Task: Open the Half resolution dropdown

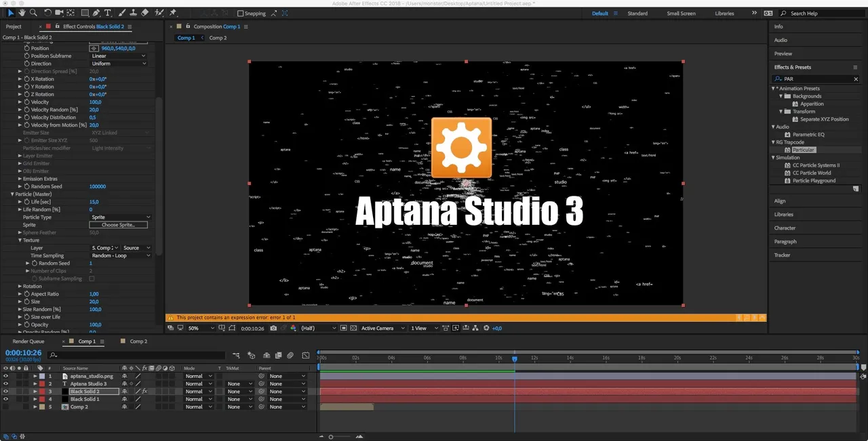Action: 318,328
